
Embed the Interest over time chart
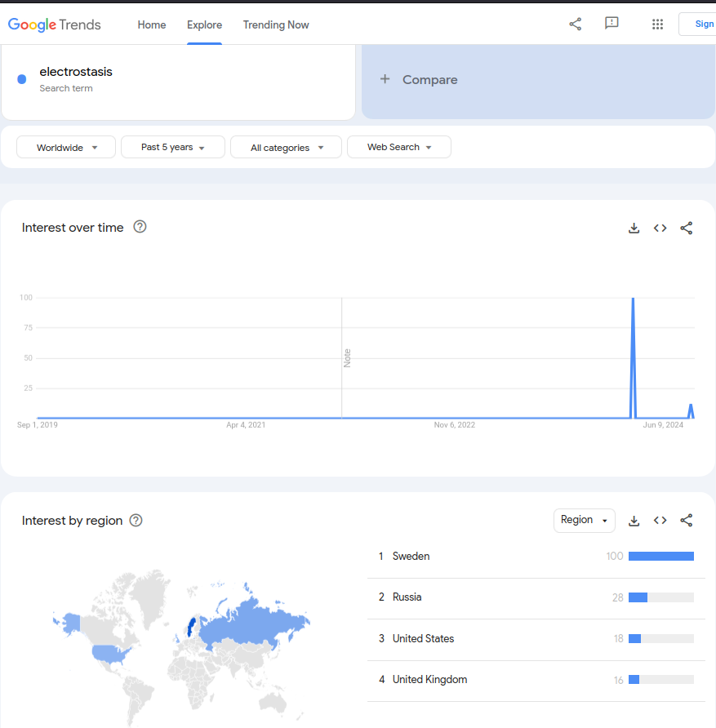point(660,228)
